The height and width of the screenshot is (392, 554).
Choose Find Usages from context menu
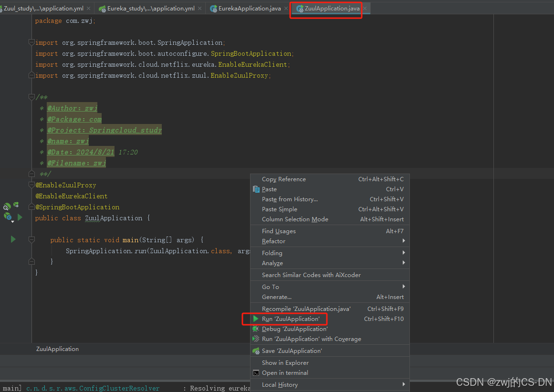pyautogui.click(x=330, y=231)
